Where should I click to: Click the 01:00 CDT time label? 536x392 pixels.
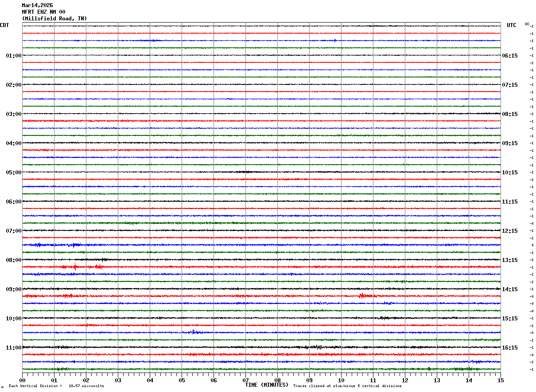pyautogui.click(x=14, y=56)
